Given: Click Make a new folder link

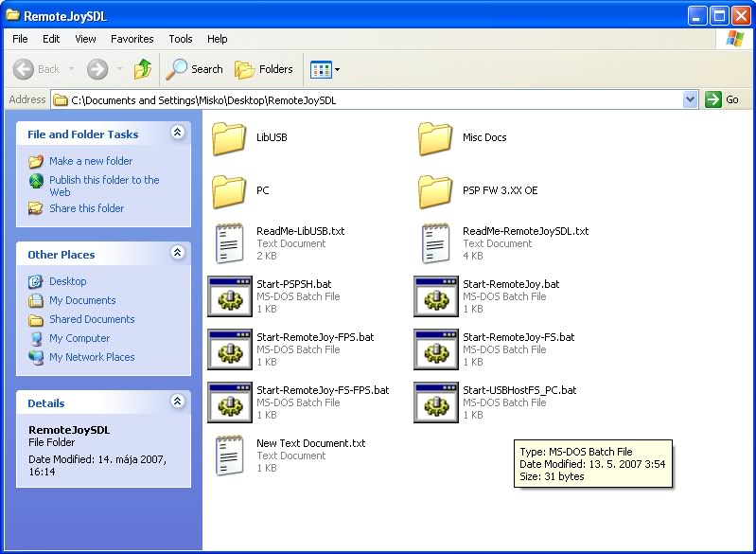Looking at the screenshot, I should click(90, 161).
